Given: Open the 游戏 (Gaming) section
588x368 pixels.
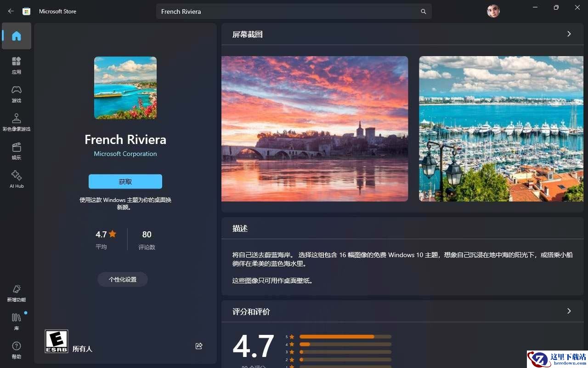Looking at the screenshot, I should 17,93.
